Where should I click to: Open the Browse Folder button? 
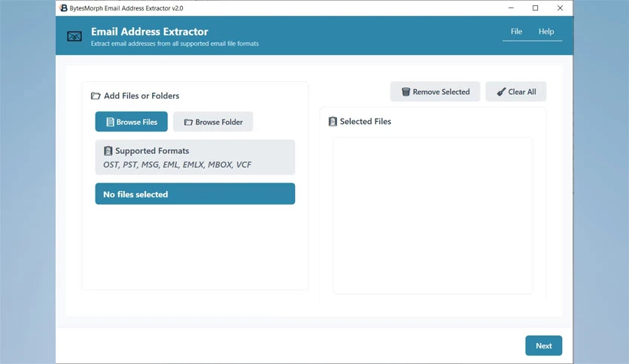click(x=213, y=122)
